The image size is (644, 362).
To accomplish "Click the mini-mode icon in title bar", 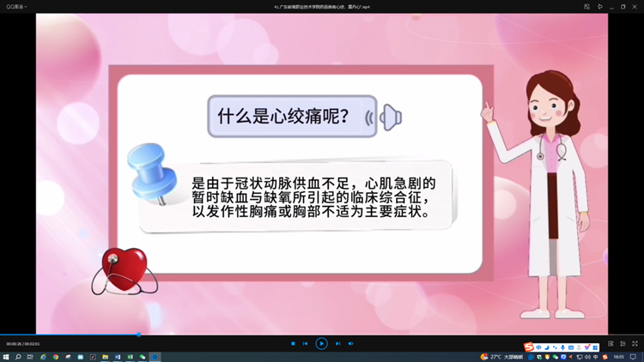I will point(587,6).
